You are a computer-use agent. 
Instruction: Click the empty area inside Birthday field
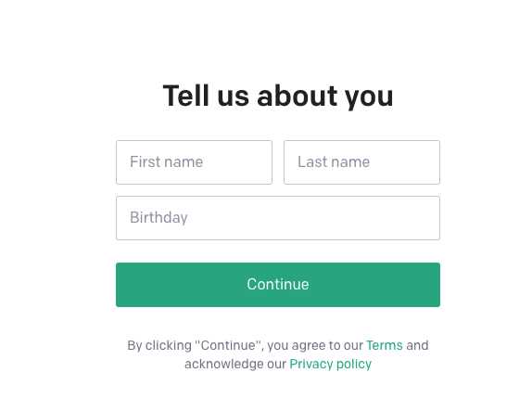tap(312, 218)
